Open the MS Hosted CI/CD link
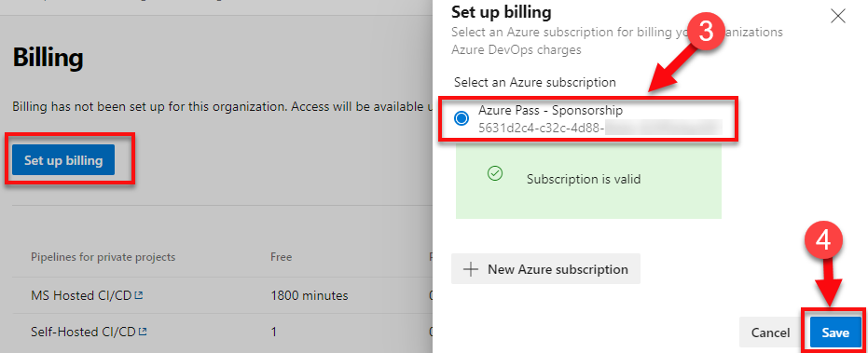The image size is (868, 353). 82,295
